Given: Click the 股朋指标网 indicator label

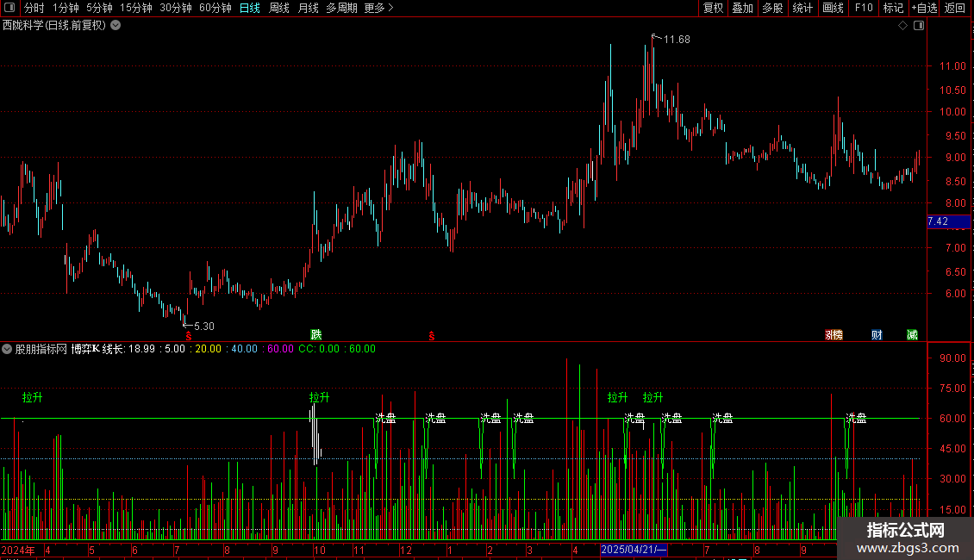Looking at the screenshot, I should point(41,349).
